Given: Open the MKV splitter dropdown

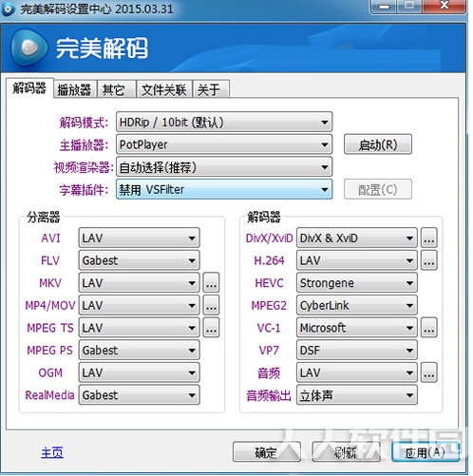Looking at the screenshot, I should pos(139,282).
